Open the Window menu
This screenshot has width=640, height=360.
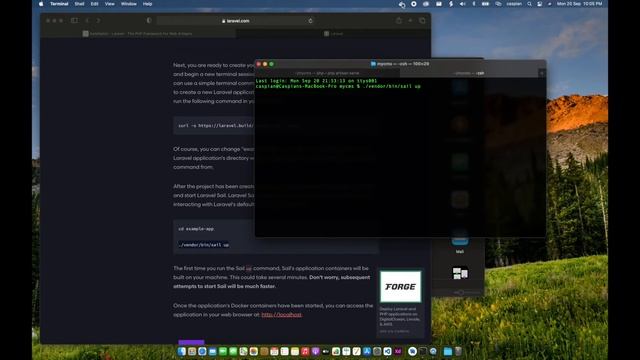[x=129, y=4]
